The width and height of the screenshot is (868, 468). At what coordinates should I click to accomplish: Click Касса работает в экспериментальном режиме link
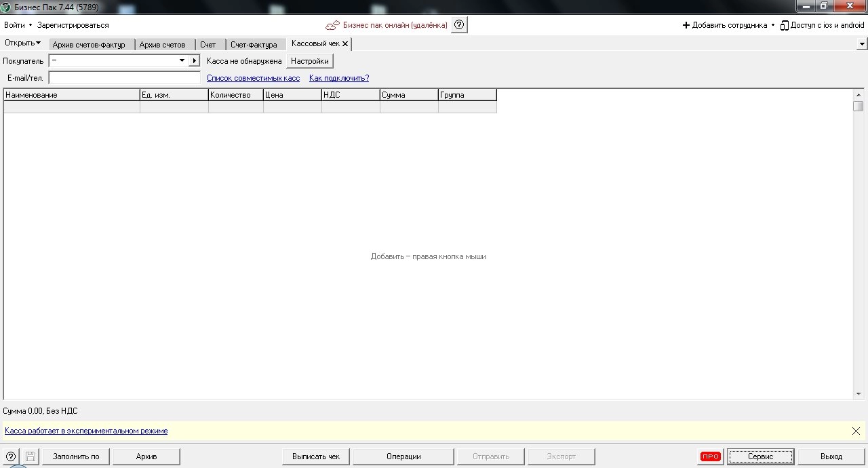[86, 431]
